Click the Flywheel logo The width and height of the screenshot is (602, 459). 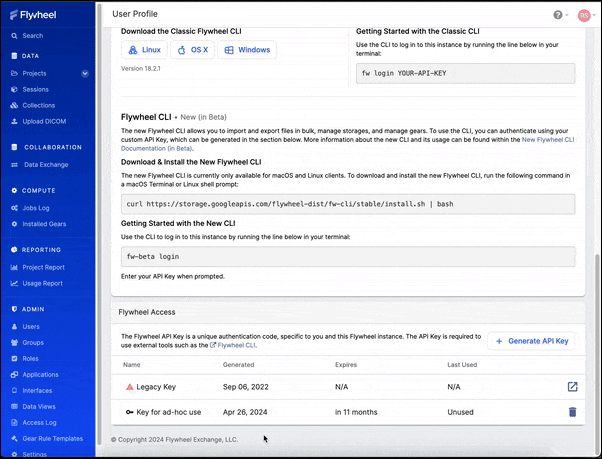pos(33,15)
